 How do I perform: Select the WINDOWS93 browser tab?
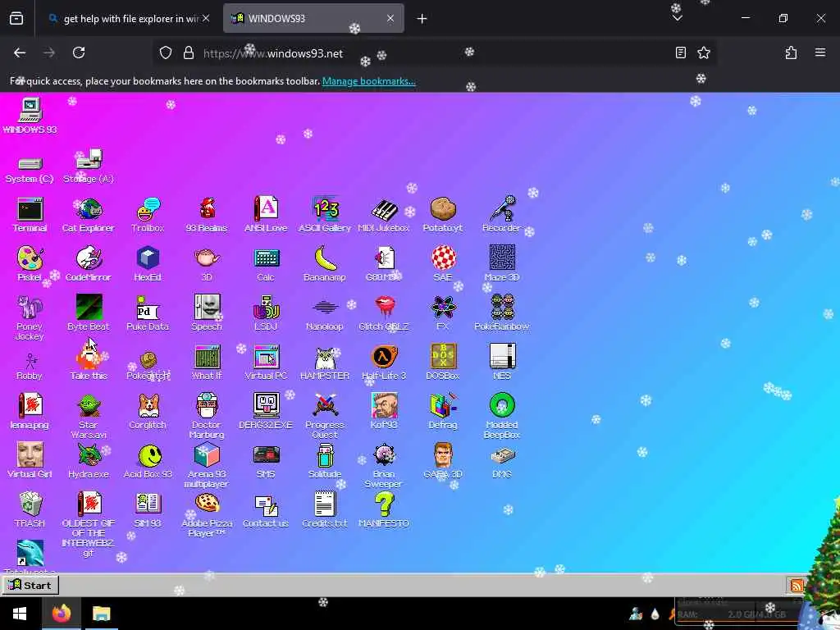(x=313, y=18)
